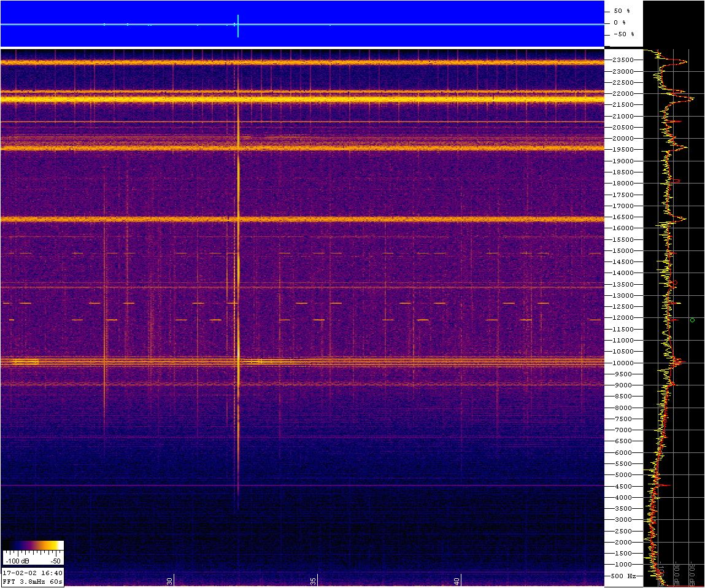Click the 16500 frequency axis label
Viewport: 705px width, 588px height.
pos(623,217)
